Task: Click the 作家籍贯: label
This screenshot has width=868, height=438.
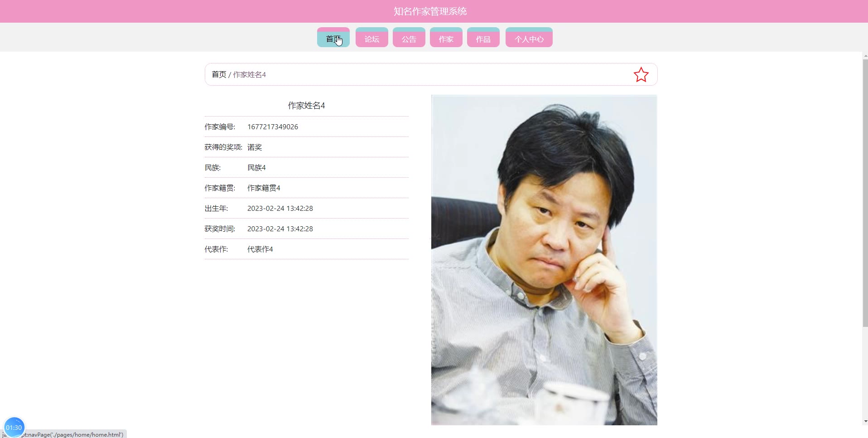Action: click(x=220, y=188)
